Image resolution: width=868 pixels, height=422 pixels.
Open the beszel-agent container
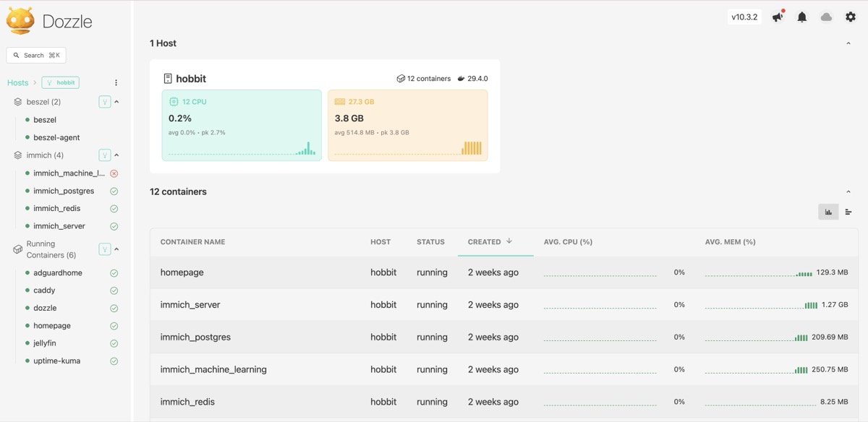56,137
